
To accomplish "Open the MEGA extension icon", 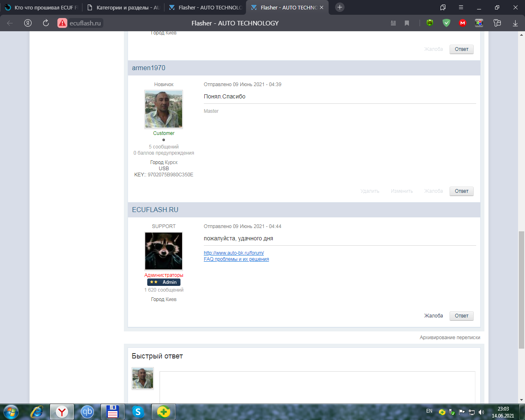I will click(x=463, y=23).
